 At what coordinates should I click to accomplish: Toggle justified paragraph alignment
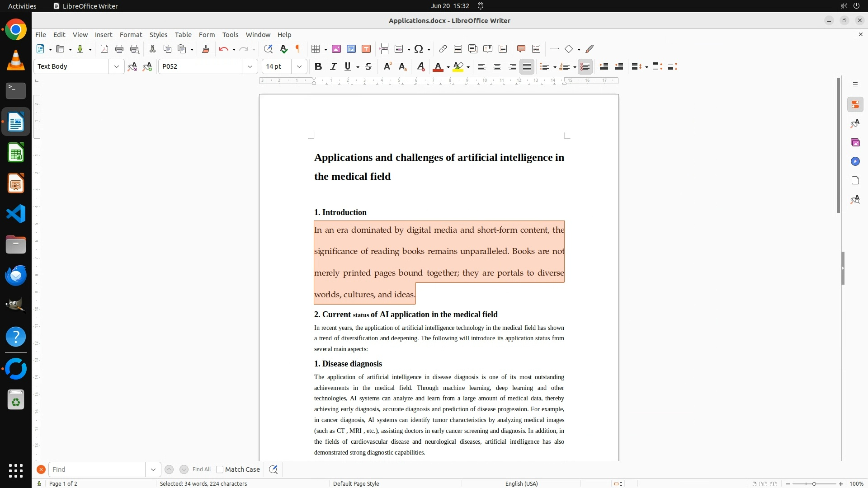coord(527,66)
